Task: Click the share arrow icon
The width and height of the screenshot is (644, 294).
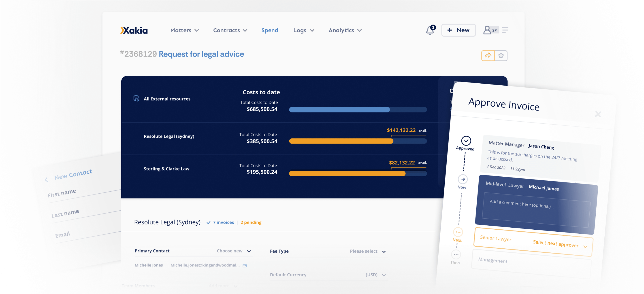Action: pyautogui.click(x=488, y=55)
